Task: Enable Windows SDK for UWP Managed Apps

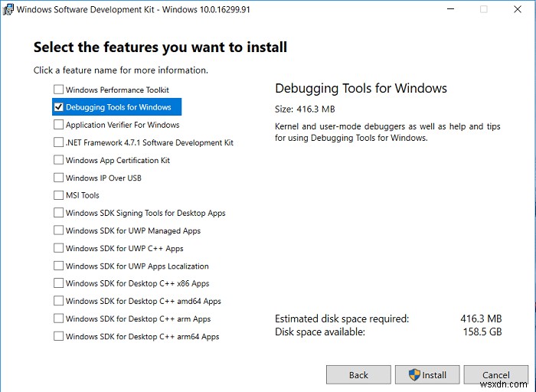Action: (59, 230)
